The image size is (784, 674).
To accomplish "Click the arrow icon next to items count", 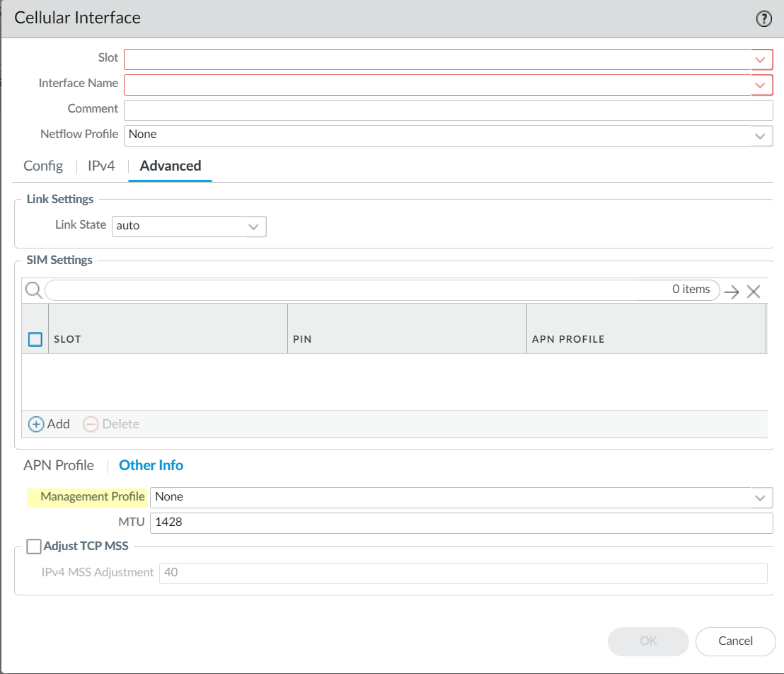I will [732, 292].
